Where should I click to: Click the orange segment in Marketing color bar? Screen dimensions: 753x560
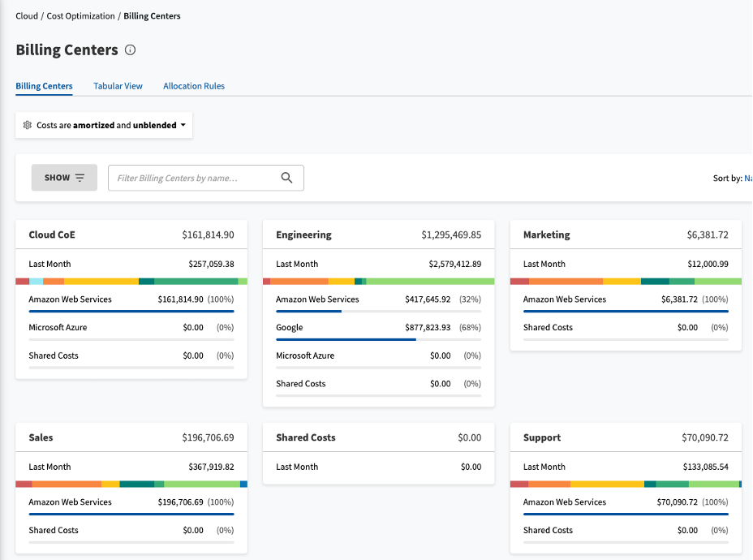click(x=566, y=282)
